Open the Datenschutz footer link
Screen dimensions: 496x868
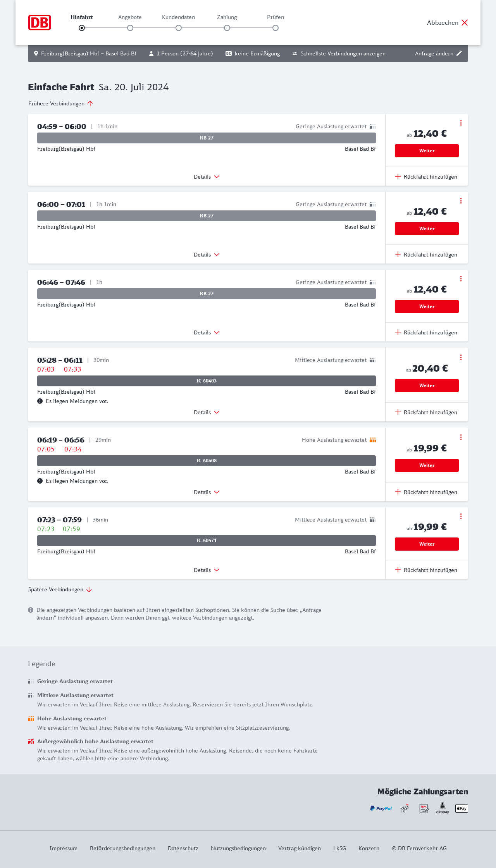pyautogui.click(x=183, y=848)
